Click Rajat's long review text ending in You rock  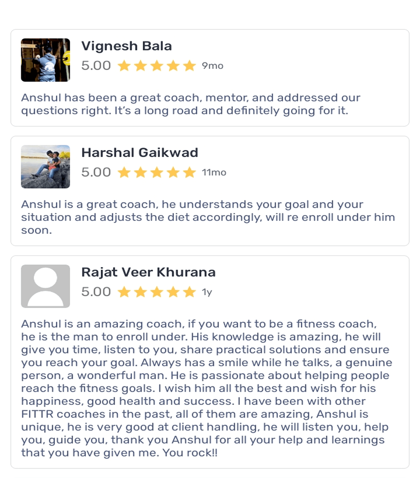pyautogui.click(x=206, y=388)
